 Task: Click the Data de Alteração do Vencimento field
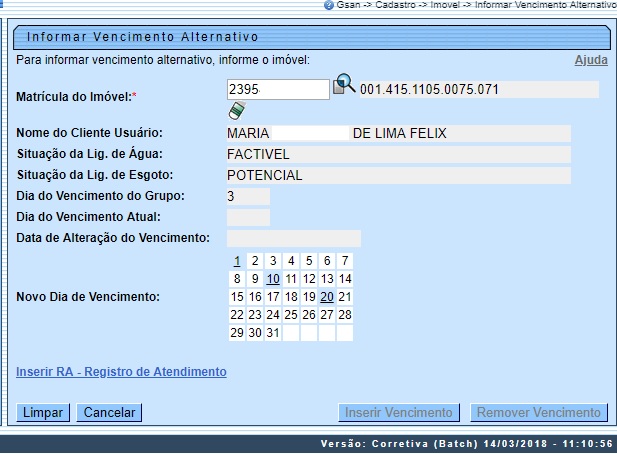pyautogui.click(x=294, y=238)
